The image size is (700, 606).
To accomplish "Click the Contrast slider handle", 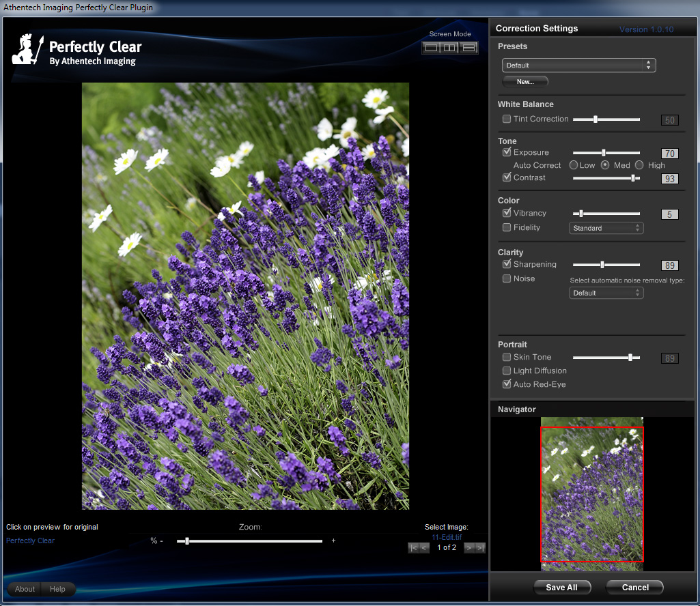I will click(x=633, y=178).
